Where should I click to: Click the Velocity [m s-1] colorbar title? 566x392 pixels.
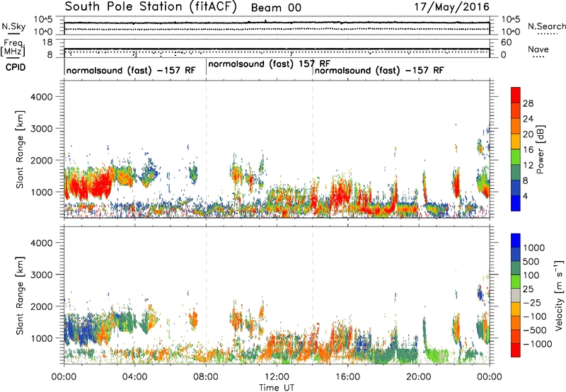click(x=559, y=295)
